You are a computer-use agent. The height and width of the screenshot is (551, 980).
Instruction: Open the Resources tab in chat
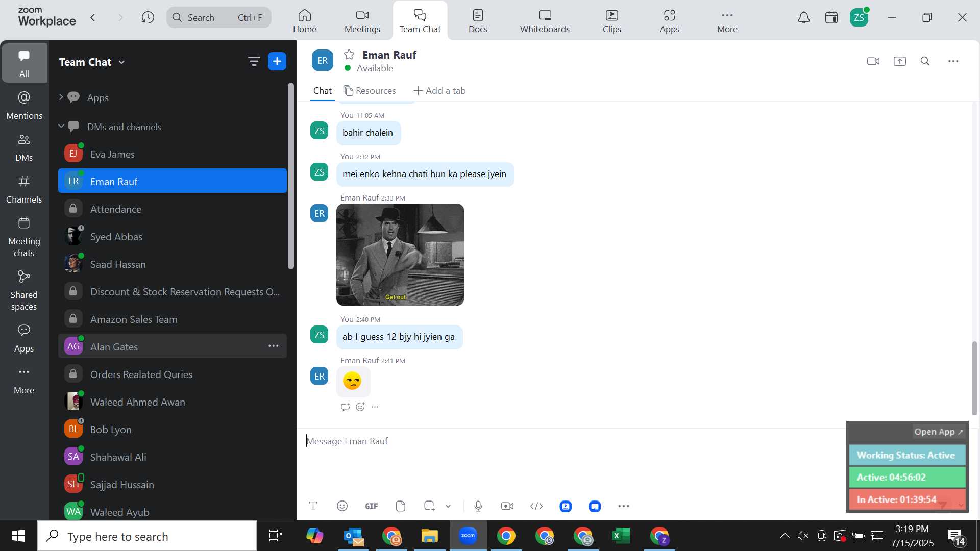370,91
